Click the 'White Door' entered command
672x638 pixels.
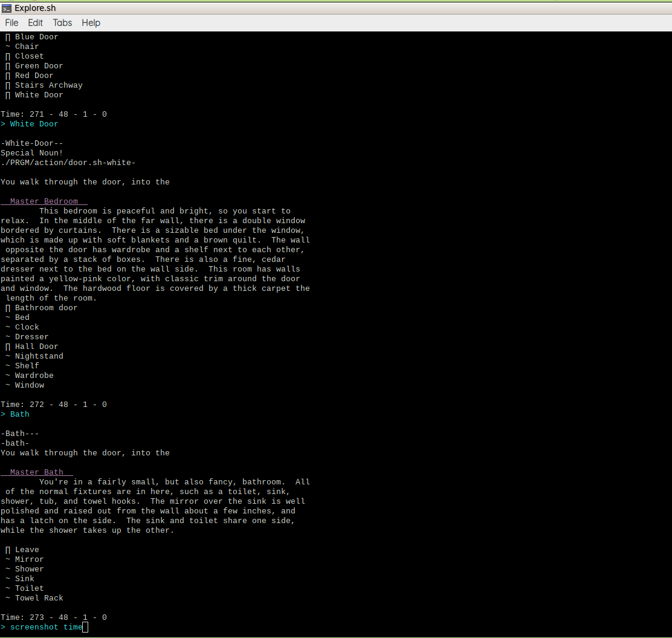point(34,124)
